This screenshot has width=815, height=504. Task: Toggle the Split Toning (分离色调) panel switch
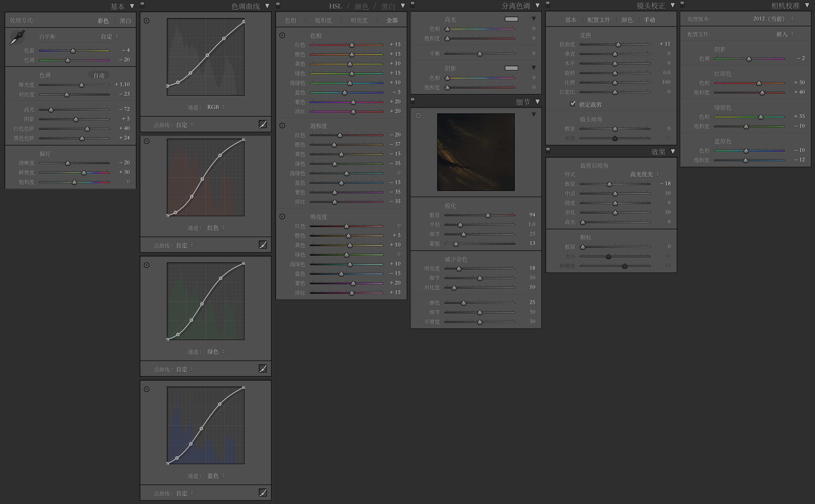[x=413, y=5]
